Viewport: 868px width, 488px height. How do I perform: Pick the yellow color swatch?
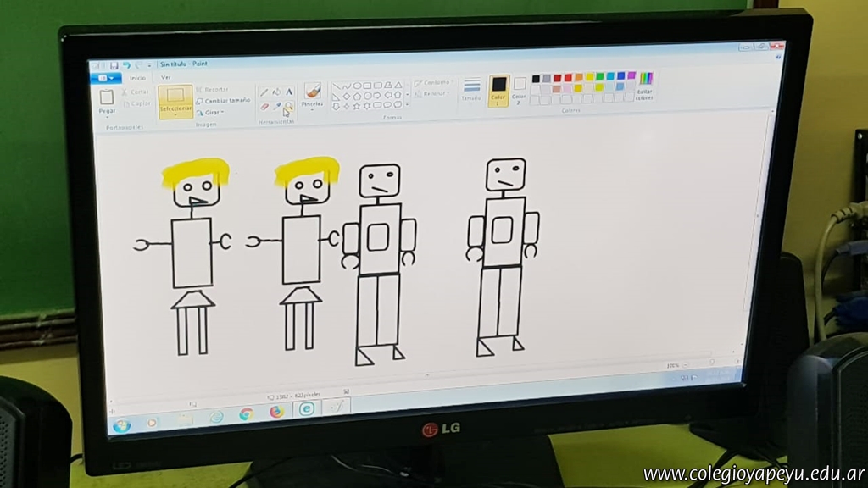[590, 77]
